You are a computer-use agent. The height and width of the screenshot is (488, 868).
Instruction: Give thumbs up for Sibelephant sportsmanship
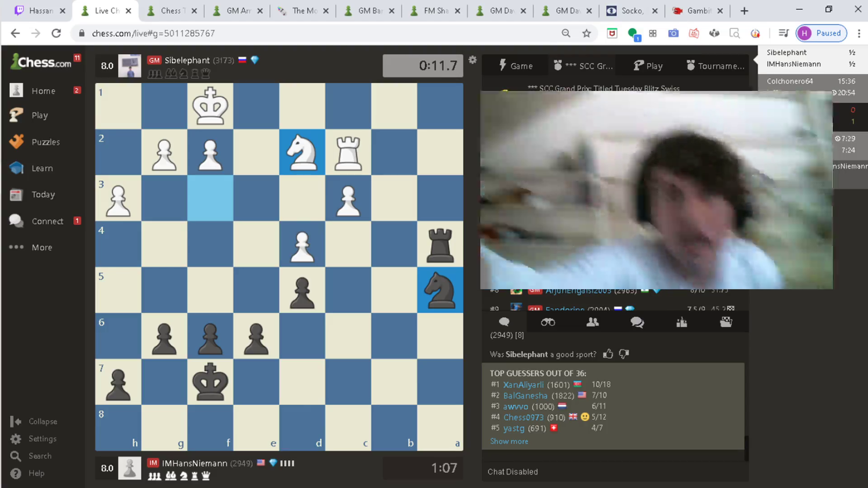(608, 354)
